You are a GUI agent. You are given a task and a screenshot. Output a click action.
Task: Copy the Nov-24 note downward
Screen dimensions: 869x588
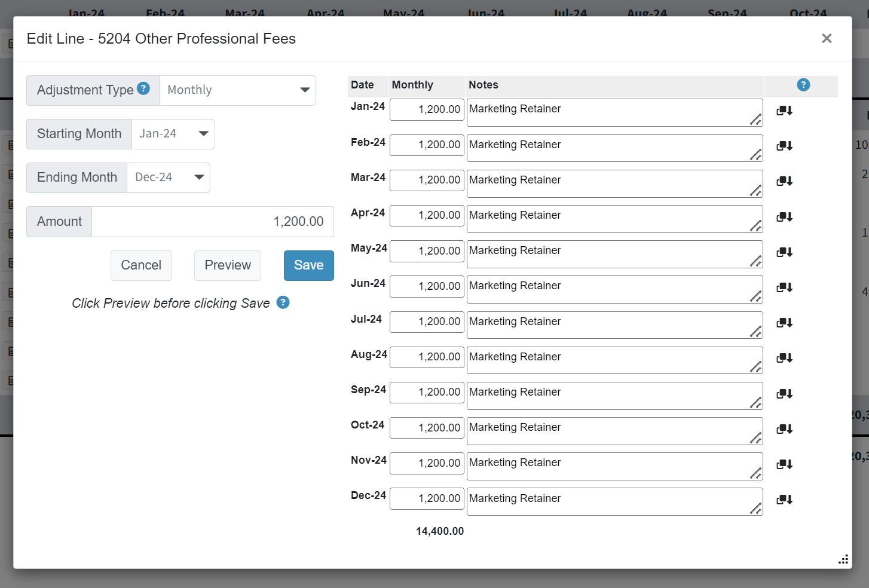(x=784, y=464)
